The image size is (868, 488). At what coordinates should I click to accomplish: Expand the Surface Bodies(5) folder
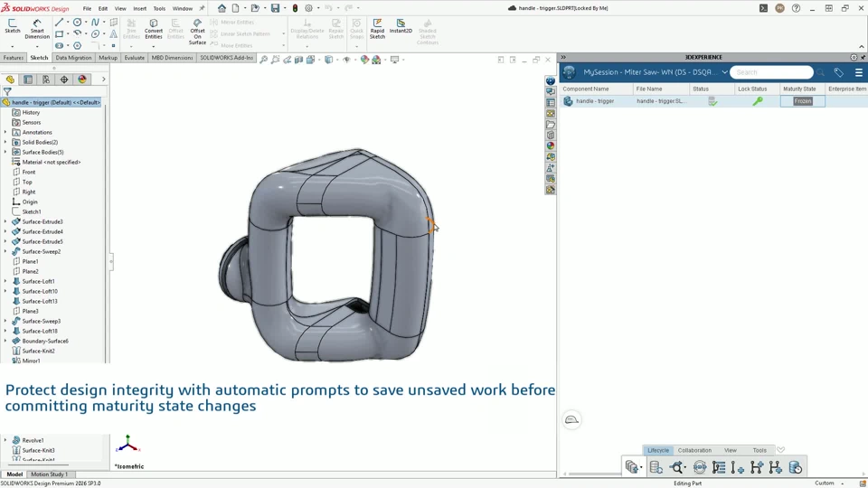pyautogui.click(x=5, y=152)
